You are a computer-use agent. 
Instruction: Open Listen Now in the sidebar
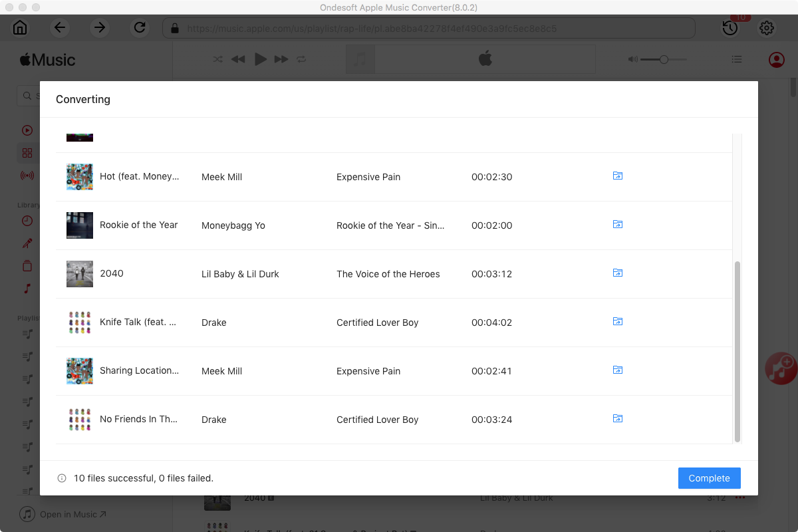(x=27, y=130)
